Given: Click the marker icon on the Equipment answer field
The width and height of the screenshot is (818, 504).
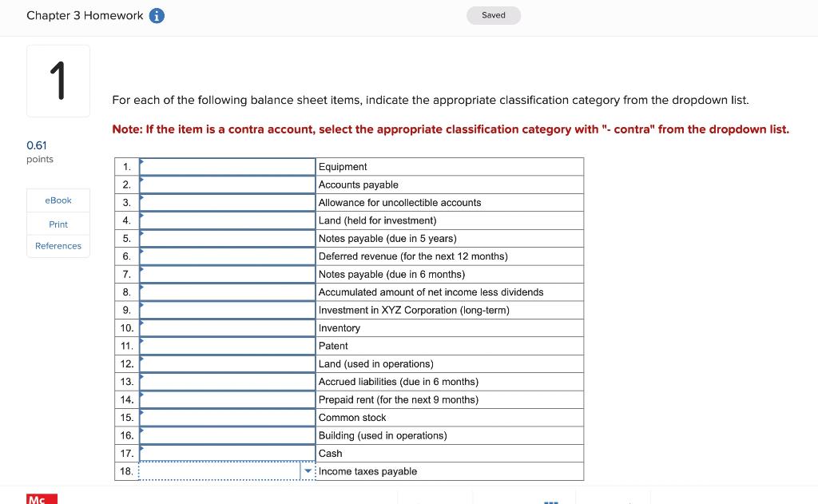Looking at the screenshot, I should (x=143, y=163).
